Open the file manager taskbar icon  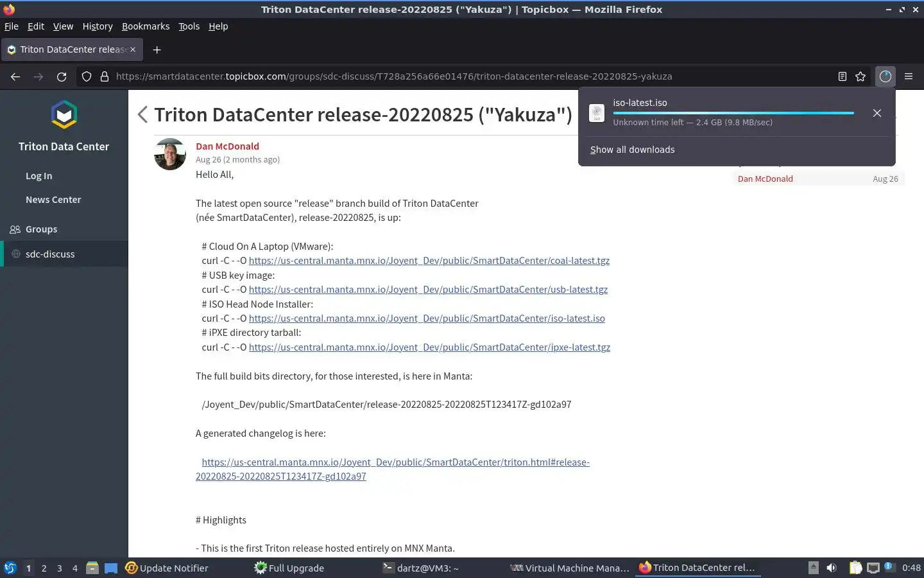(x=92, y=568)
